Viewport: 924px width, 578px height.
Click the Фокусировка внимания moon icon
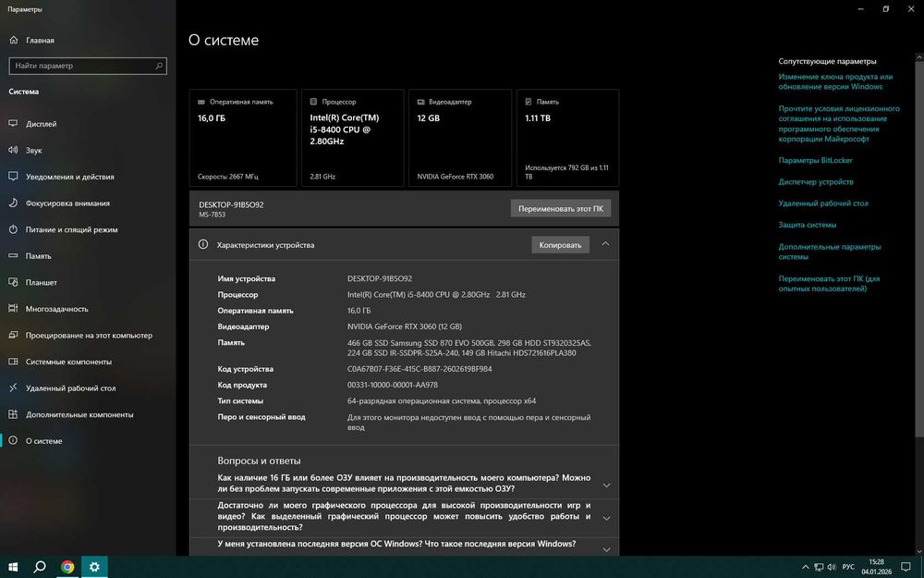[13, 203]
